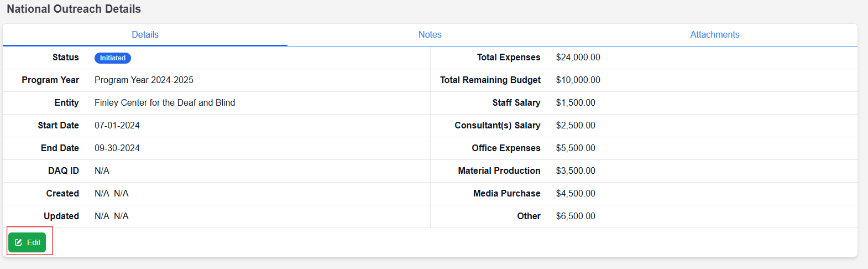Click the 'National Outreach Details' heading
Screen dimensions: 868x269
[x=74, y=9]
